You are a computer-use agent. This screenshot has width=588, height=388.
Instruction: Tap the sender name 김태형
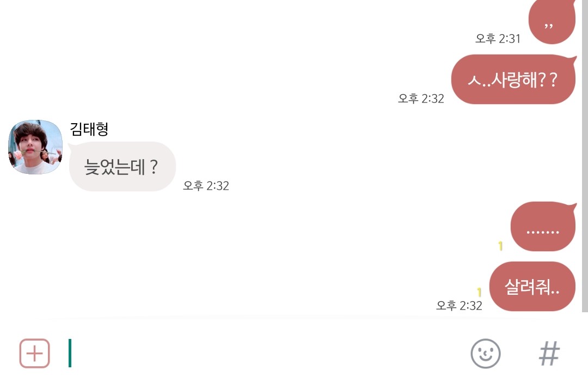pyautogui.click(x=89, y=129)
